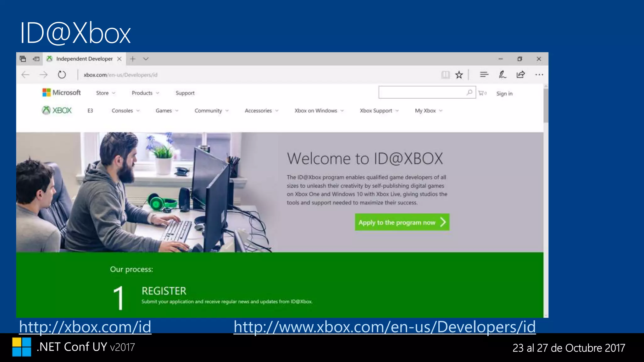The width and height of the screenshot is (644, 362).
Task: Click Sign in
Action: pyautogui.click(x=504, y=93)
